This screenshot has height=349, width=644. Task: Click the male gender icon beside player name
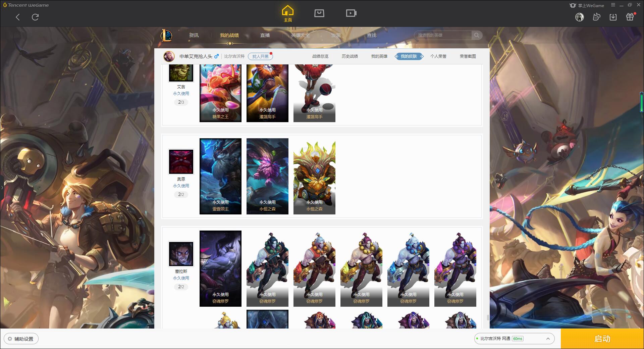[x=217, y=56]
